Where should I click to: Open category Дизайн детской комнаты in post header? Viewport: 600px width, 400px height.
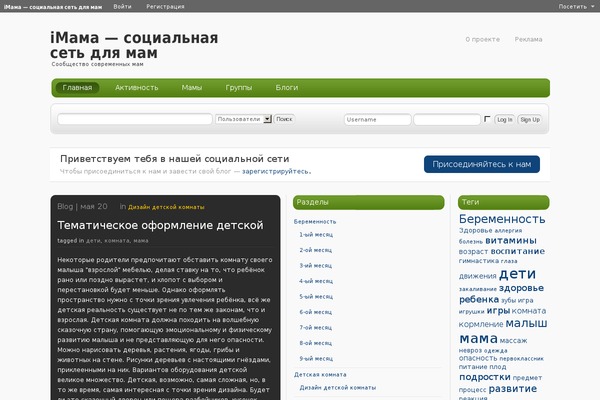pyautogui.click(x=166, y=207)
